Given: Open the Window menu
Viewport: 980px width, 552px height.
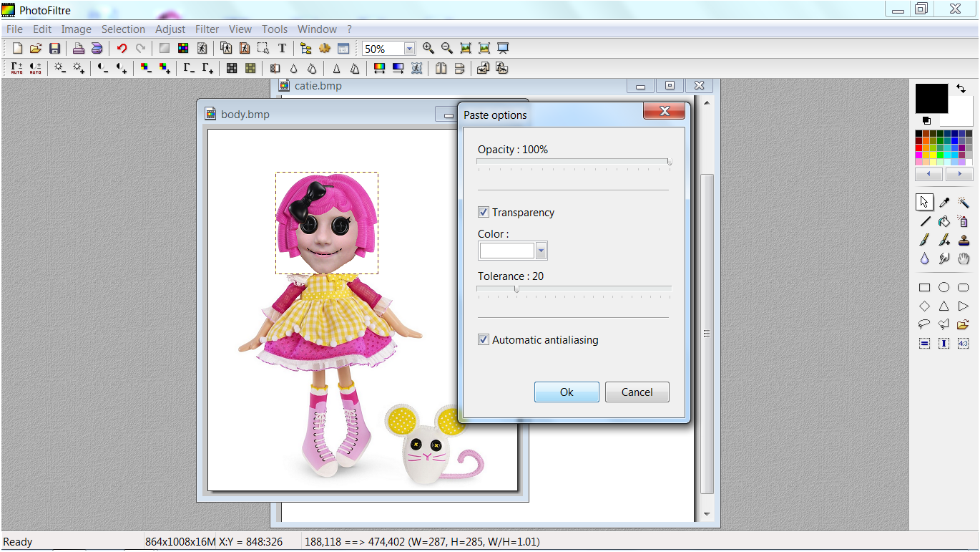Looking at the screenshot, I should click(x=317, y=29).
